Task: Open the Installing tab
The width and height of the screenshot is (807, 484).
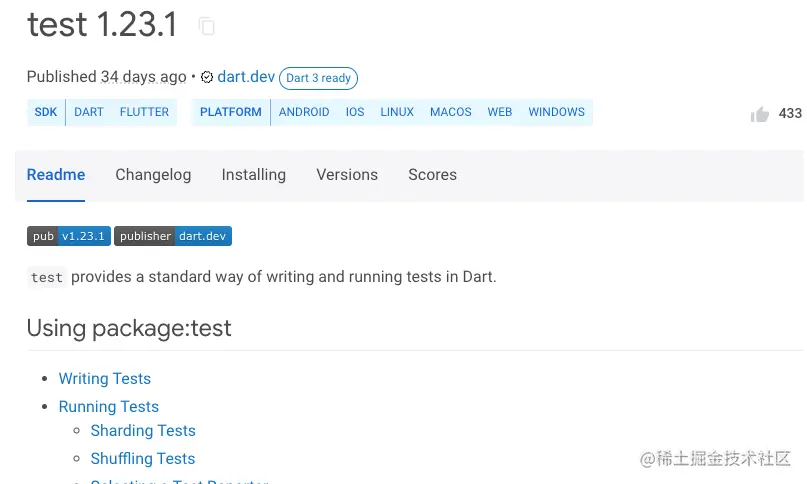Action: tap(253, 175)
